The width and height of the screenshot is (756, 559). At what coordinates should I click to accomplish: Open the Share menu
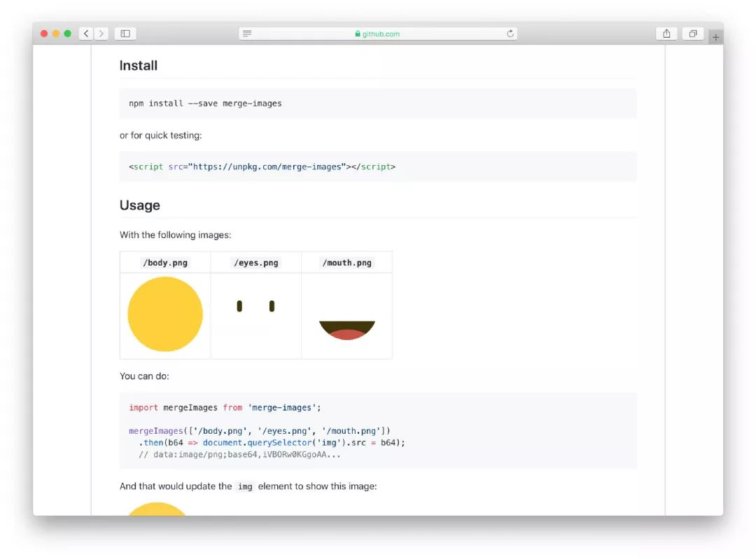point(666,34)
